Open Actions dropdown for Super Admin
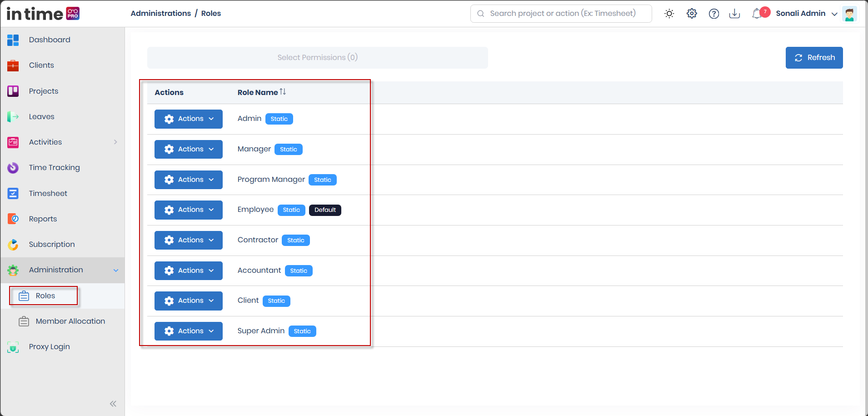 (188, 331)
